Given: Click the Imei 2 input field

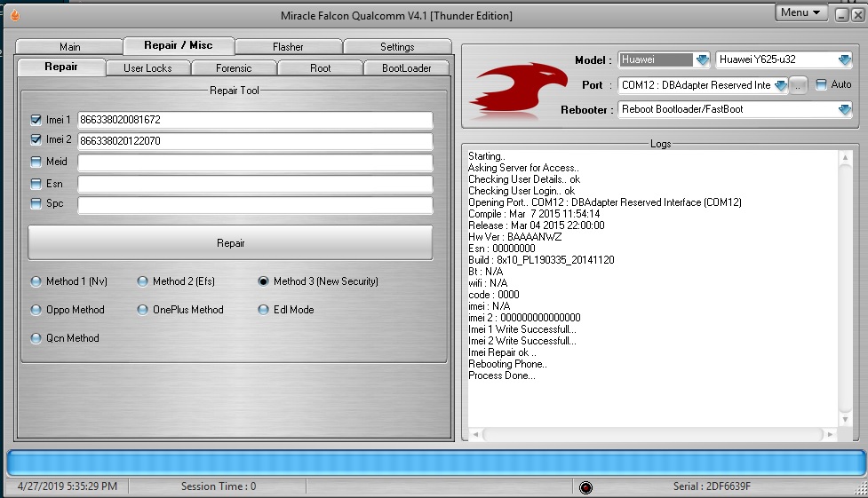Looking at the screenshot, I should click(x=255, y=141).
